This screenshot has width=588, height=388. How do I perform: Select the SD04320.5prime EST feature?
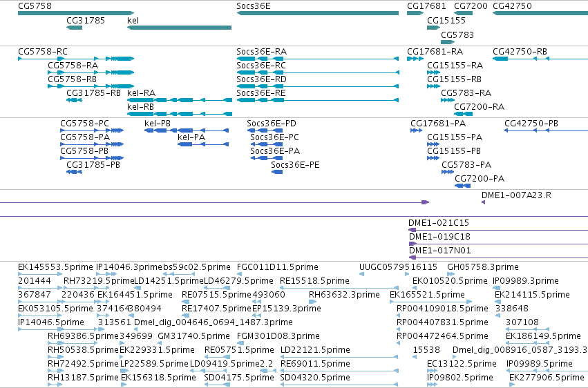point(339,385)
